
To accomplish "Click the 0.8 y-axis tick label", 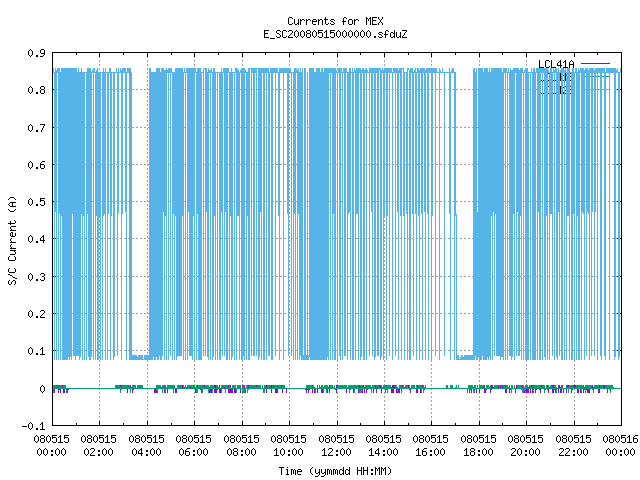I will tap(36, 90).
